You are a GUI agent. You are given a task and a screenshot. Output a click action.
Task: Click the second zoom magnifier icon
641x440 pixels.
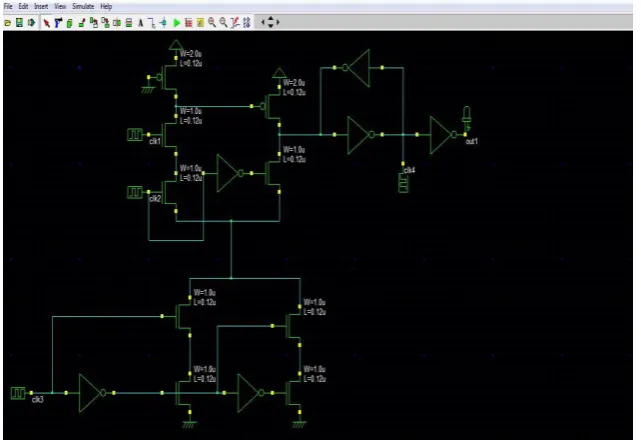223,23
